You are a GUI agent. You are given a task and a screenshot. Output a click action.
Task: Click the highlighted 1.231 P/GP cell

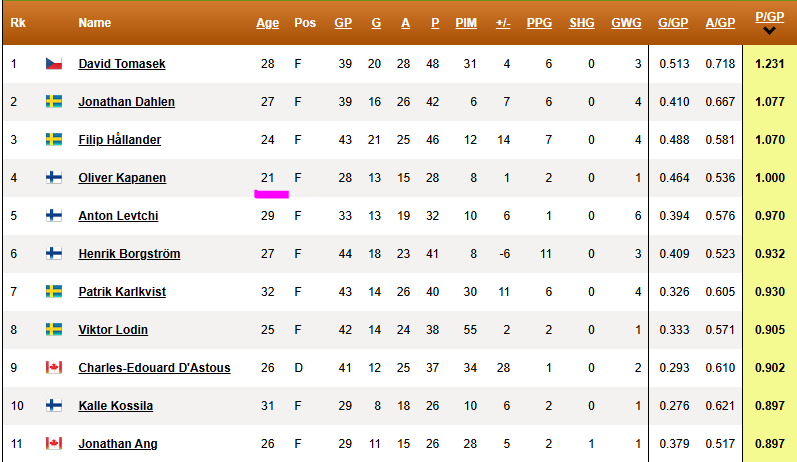click(x=770, y=64)
